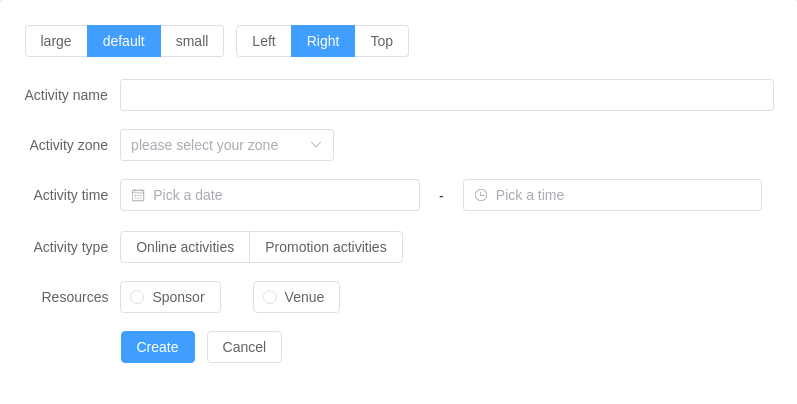The image size is (797, 404).
Task: Select the Right label position
Action: pos(323,41)
